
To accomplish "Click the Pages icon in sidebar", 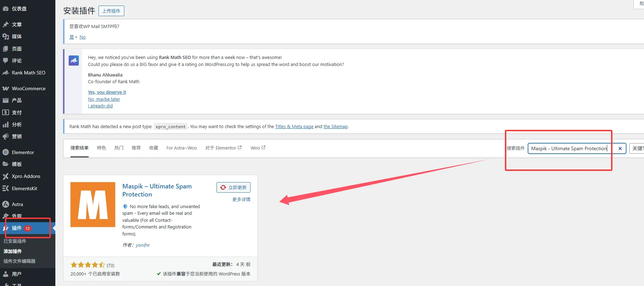I will [x=6, y=49].
